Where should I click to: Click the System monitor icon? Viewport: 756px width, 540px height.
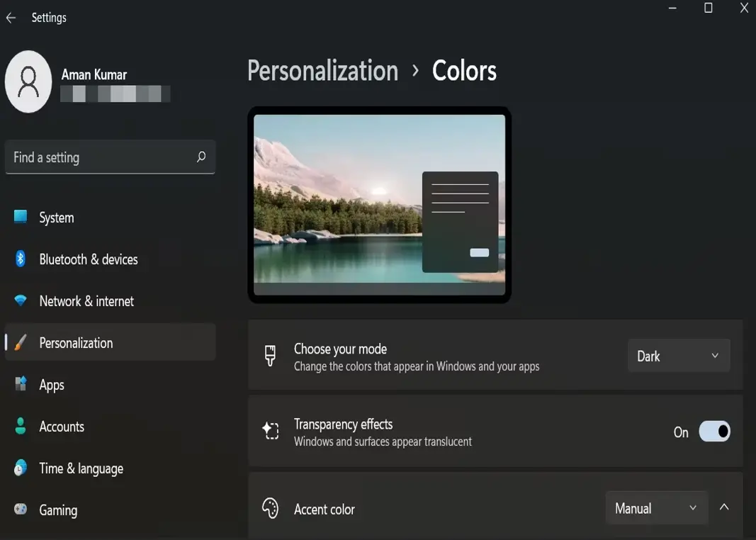point(21,217)
